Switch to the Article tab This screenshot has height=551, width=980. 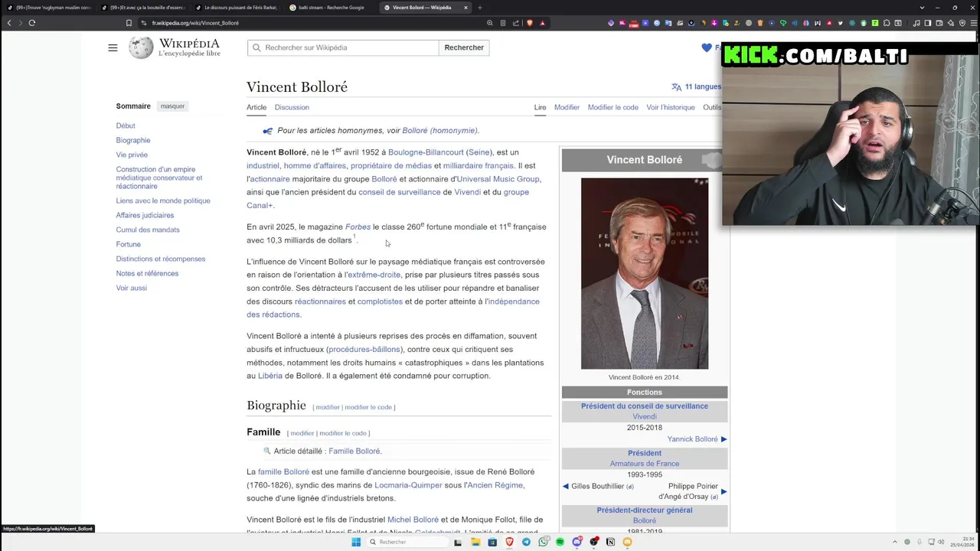[256, 107]
